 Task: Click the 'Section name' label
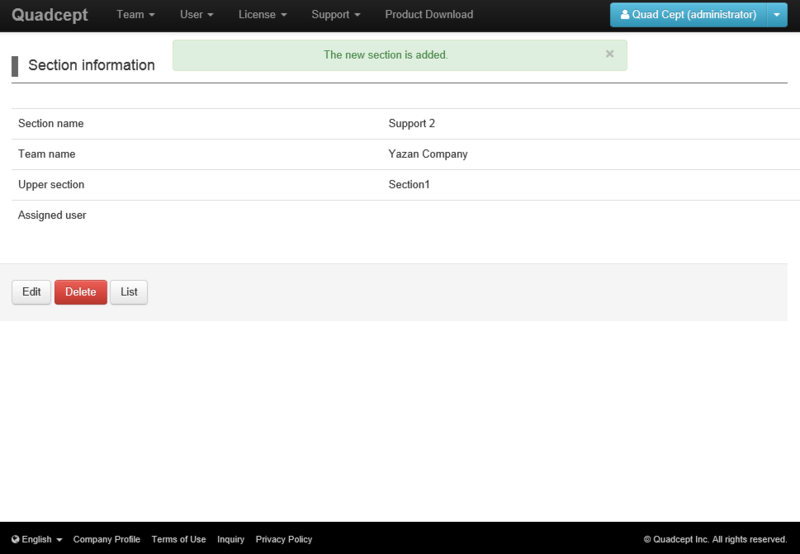[51, 123]
